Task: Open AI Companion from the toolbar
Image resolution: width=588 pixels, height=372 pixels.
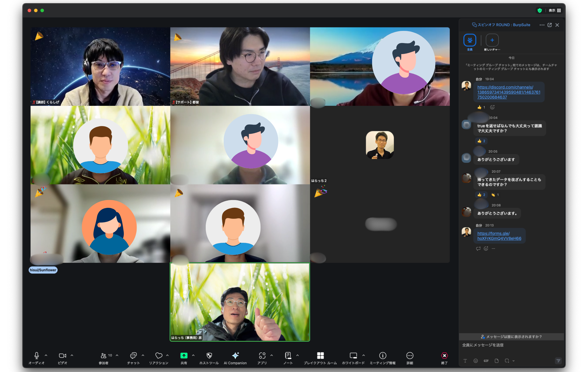Action: point(235,356)
